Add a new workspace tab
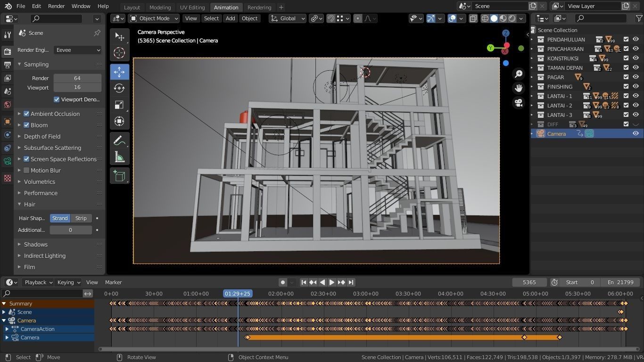 pos(281,8)
